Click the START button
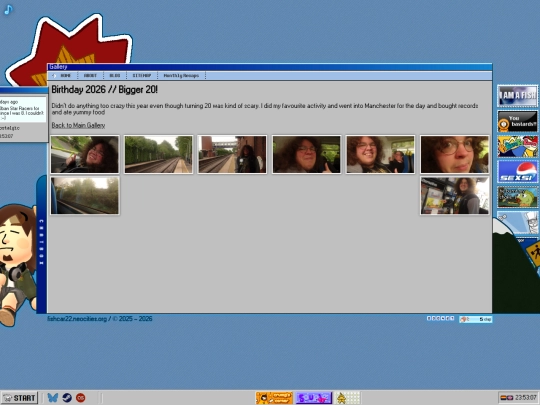This screenshot has height=405, width=540. tap(19, 398)
